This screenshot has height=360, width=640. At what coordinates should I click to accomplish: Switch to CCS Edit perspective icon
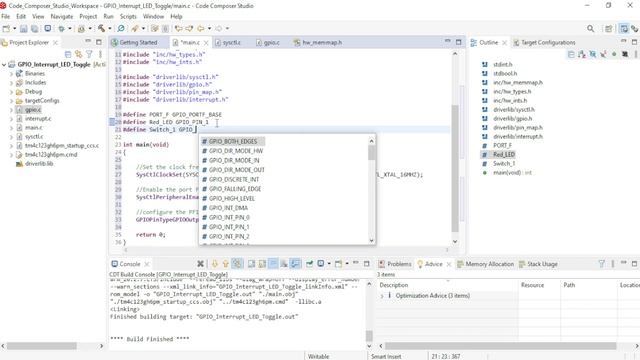624,29
